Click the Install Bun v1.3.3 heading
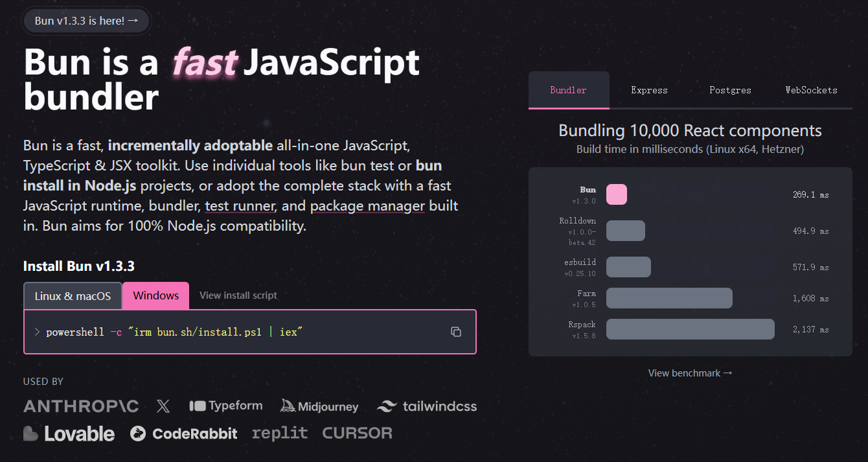Viewport: 868px width, 462px height. coord(79,266)
